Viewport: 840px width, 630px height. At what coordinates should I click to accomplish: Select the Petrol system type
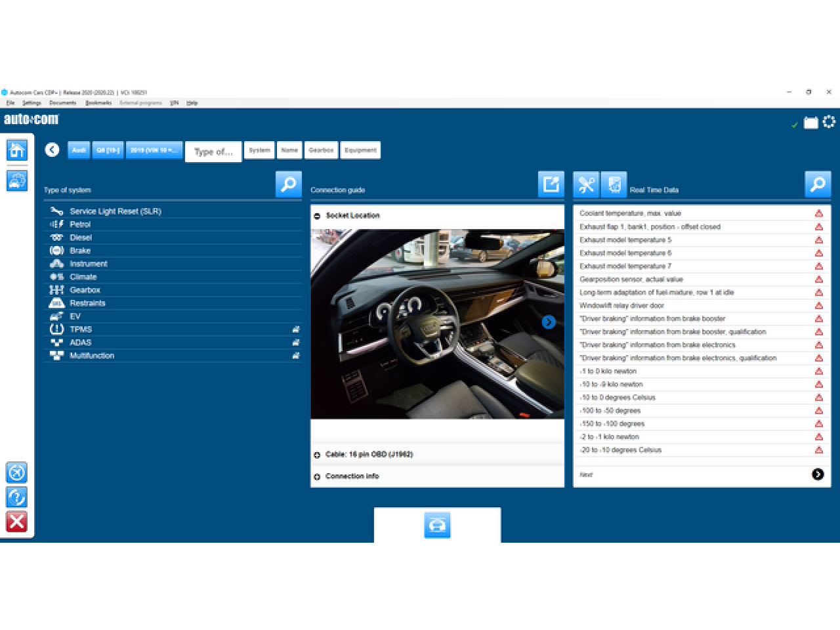point(173,224)
